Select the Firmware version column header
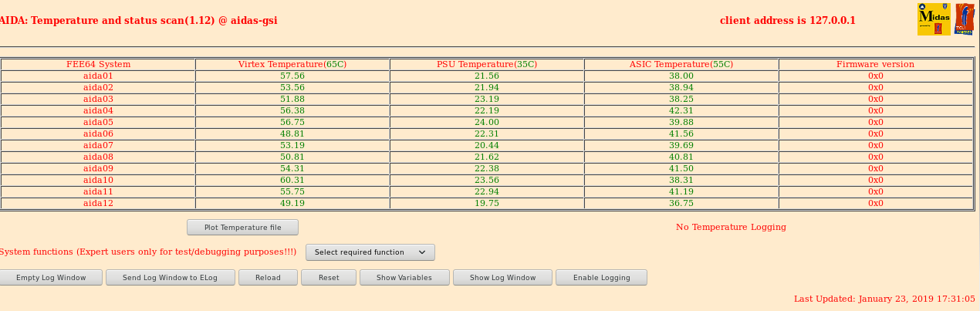This screenshot has height=311, width=980. [x=875, y=64]
